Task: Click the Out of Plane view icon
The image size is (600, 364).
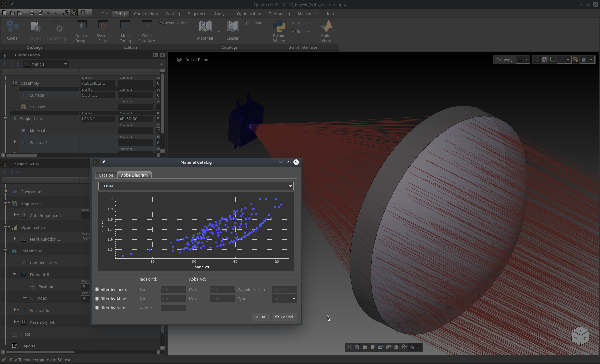Action: (179, 60)
